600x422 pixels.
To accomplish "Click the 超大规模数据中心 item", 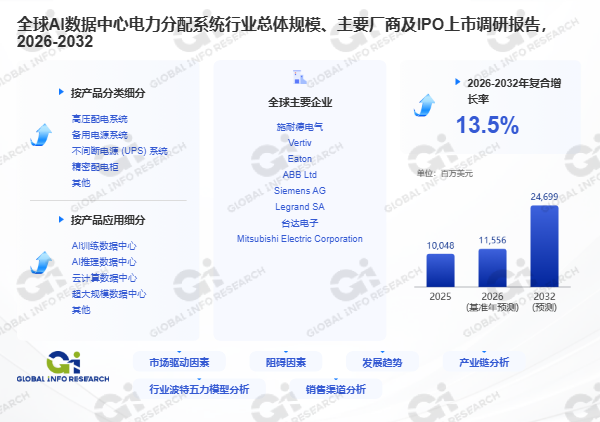I will click(x=109, y=294).
